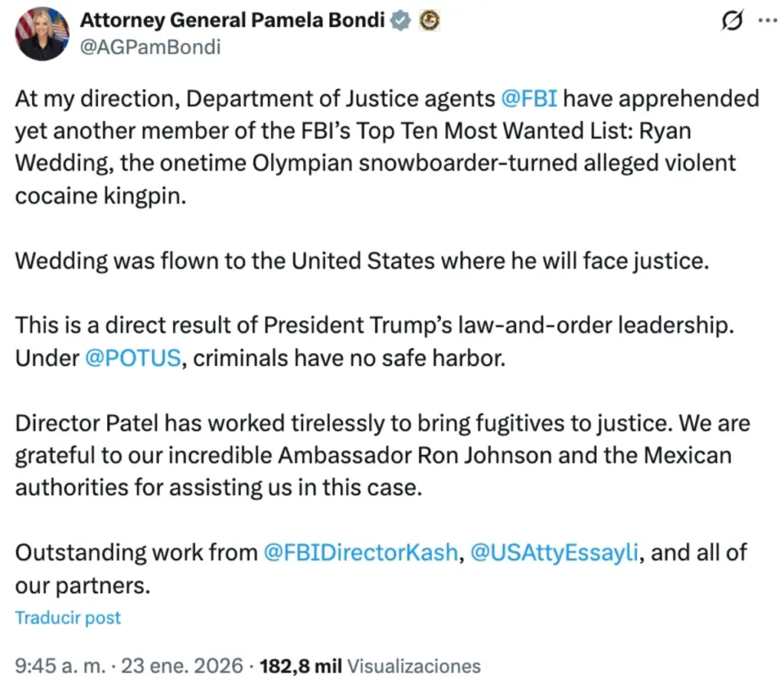Viewport: 784px width, 683px height.
Task: Click the Grok slash-circle icon
Action: point(733,22)
